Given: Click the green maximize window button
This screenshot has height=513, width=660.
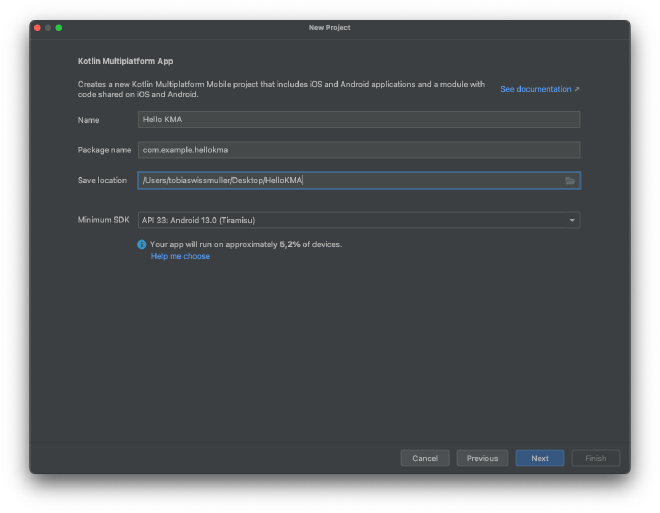Looking at the screenshot, I should coord(59,28).
